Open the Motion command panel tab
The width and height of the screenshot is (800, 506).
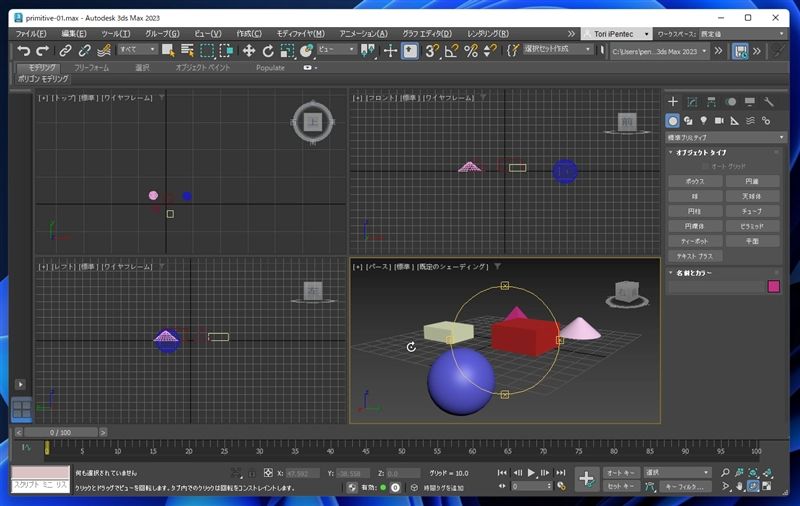(731, 102)
